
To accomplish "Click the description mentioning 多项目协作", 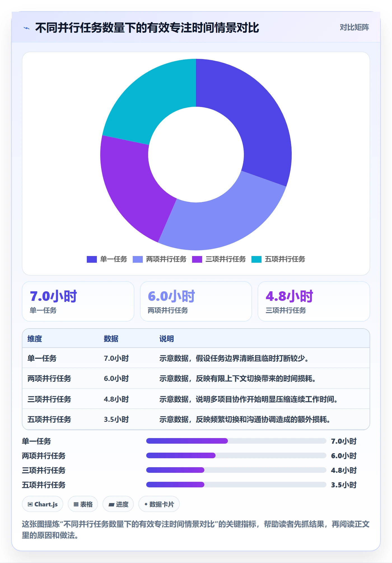I will 249,399.
